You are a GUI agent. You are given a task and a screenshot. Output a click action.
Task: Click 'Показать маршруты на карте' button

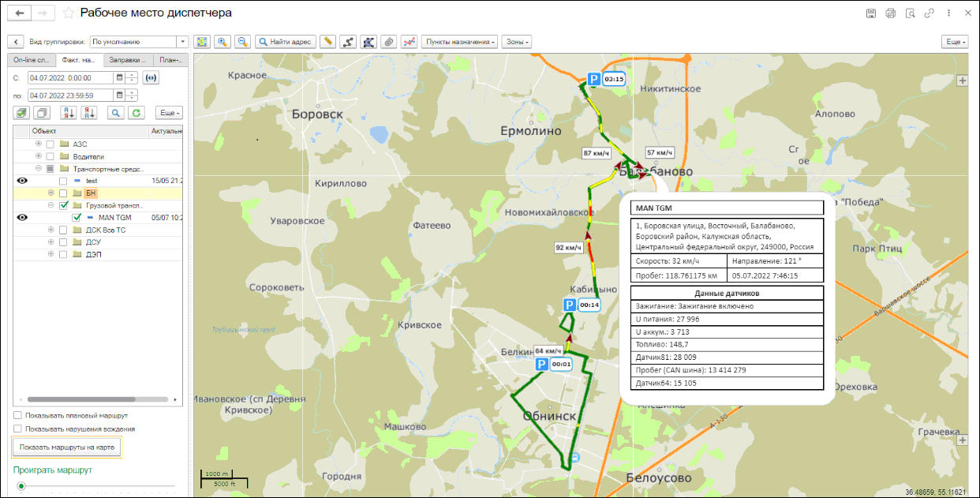tap(67, 447)
